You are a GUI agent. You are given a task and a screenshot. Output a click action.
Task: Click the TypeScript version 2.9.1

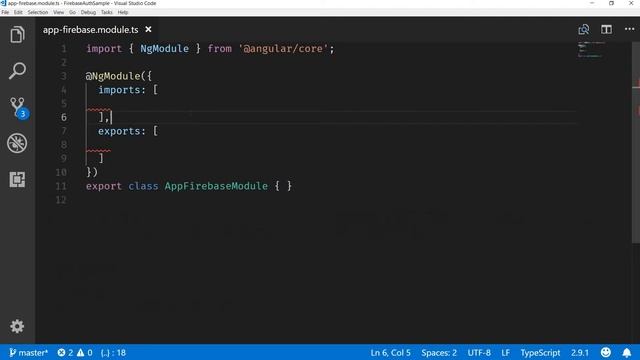tap(580, 353)
